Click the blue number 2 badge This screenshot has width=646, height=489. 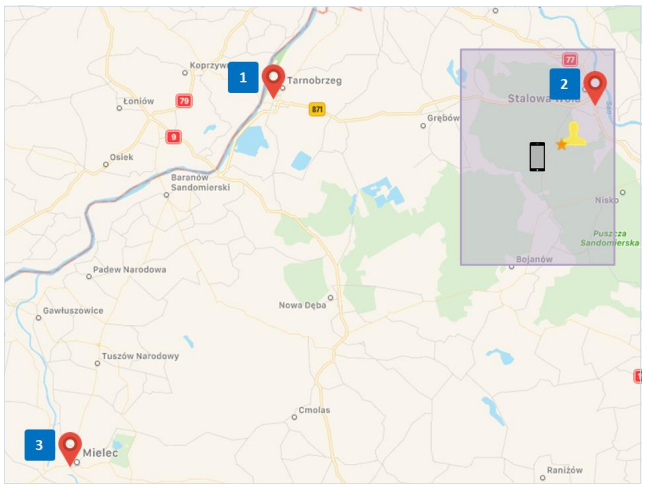pos(564,84)
